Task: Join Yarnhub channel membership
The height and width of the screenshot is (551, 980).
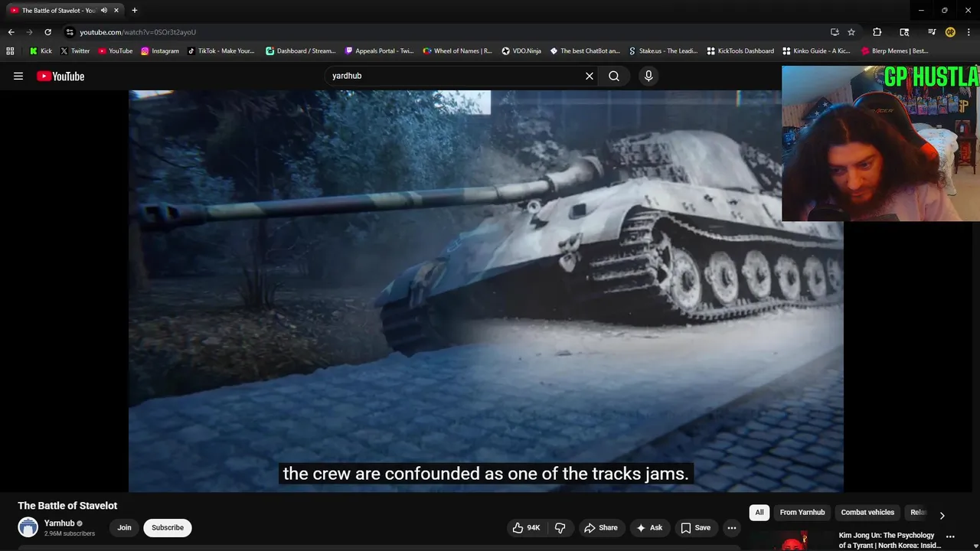Action: (124, 527)
